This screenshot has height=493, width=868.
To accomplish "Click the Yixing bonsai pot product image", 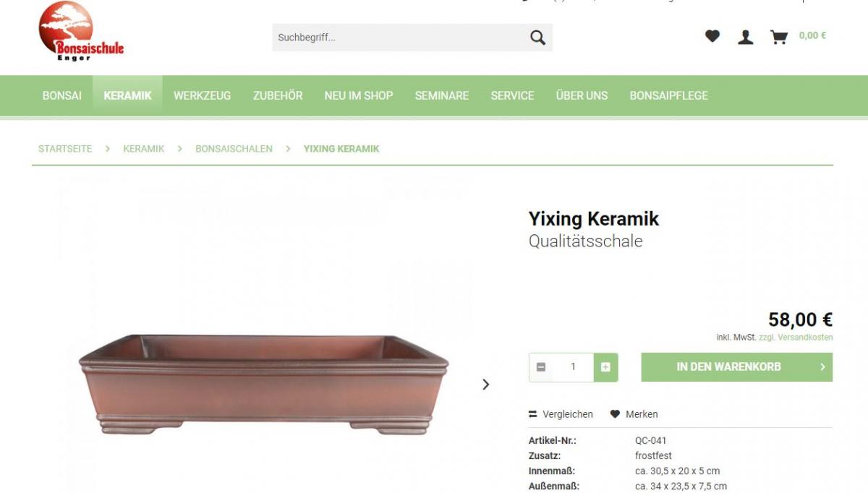I will (264, 384).
